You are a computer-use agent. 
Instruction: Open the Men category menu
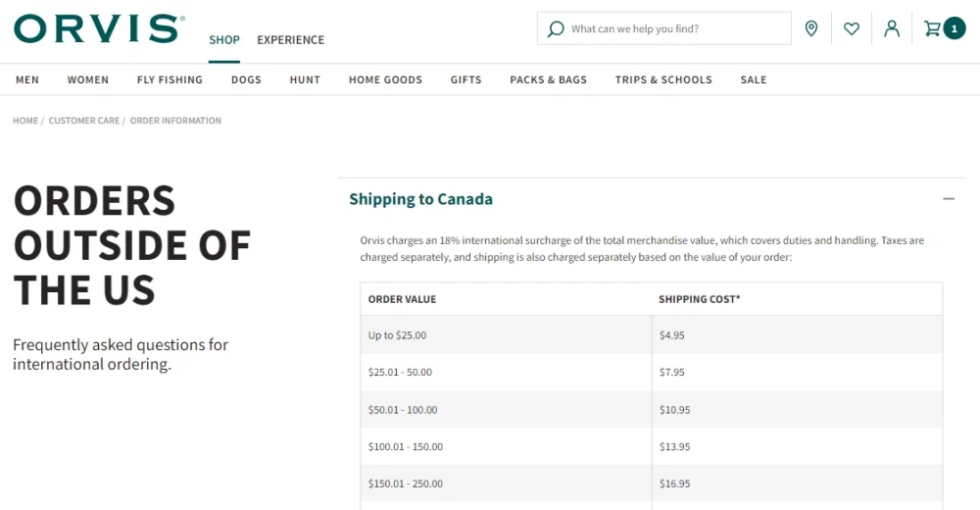(x=27, y=79)
